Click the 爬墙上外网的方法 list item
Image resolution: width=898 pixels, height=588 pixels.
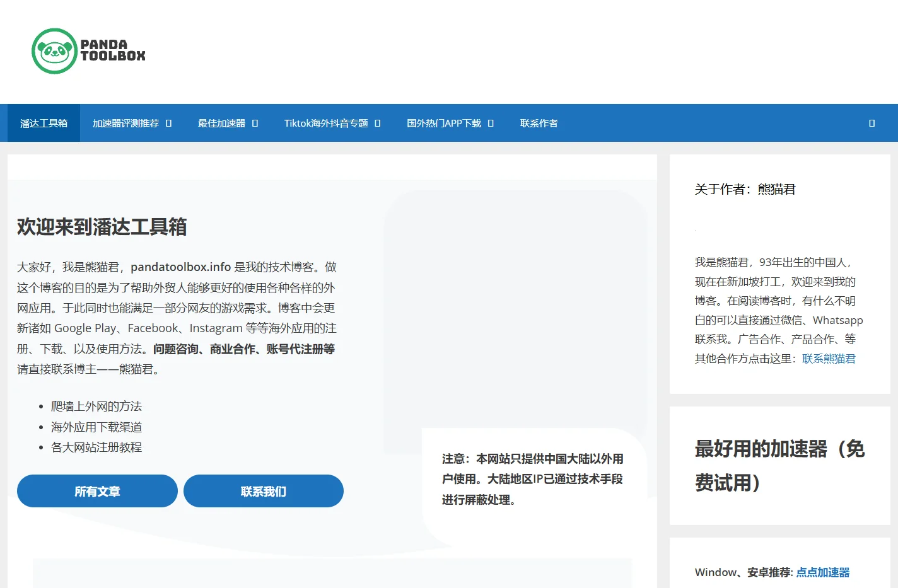tap(96, 406)
